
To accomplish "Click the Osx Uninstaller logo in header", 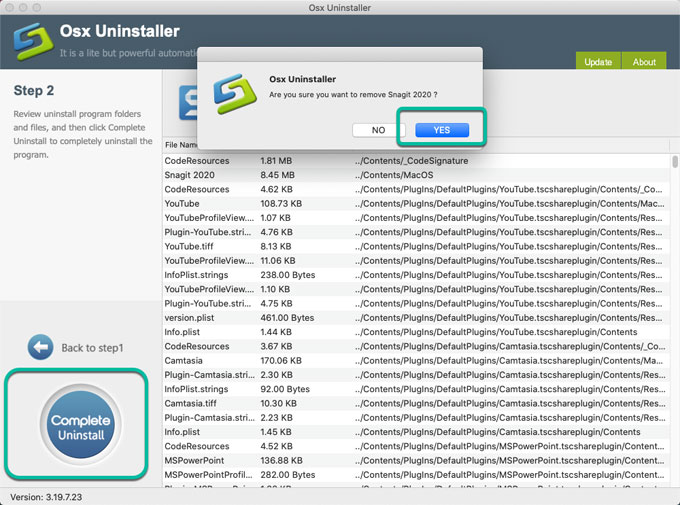I will pos(33,41).
